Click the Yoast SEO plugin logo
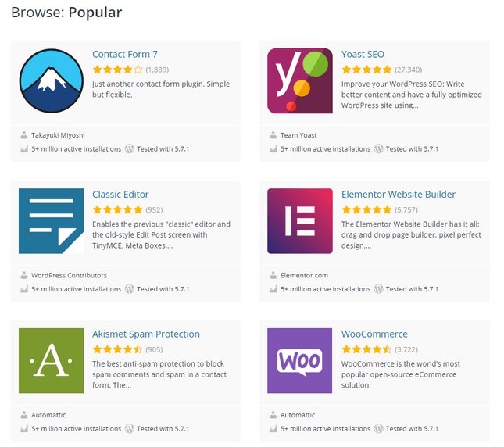 tap(300, 80)
